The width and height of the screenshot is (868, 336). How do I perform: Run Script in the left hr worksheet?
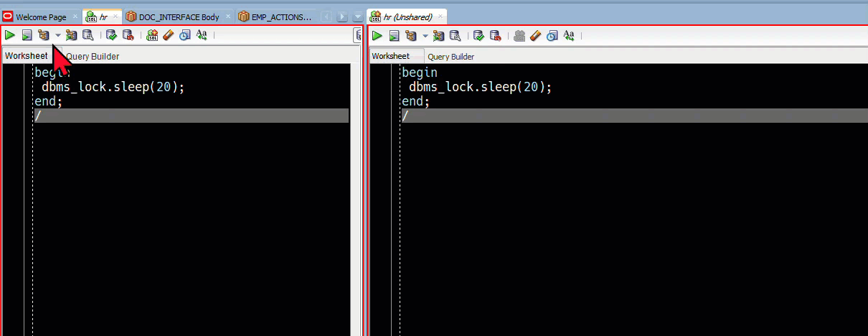click(27, 34)
